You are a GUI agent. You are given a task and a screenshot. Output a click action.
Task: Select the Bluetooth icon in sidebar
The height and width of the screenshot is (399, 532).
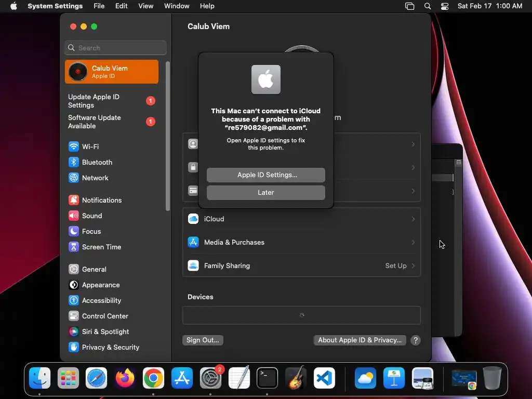tap(74, 162)
